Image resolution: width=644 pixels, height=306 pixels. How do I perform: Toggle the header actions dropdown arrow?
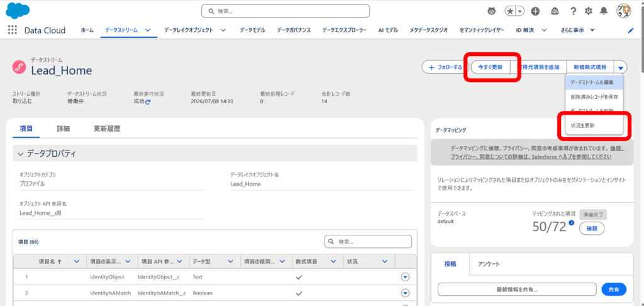pyautogui.click(x=621, y=67)
